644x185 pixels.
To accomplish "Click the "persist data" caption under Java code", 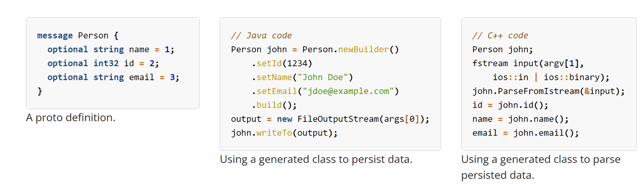I will coord(316,160).
